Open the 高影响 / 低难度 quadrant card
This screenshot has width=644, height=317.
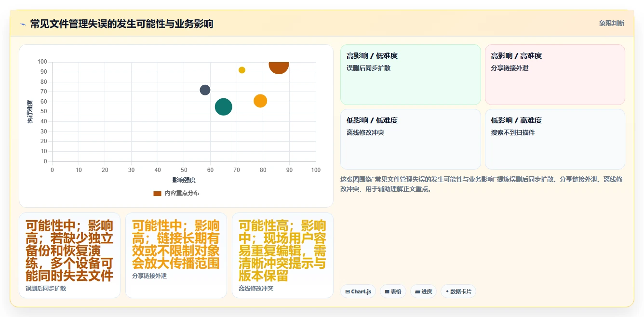pos(411,75)
